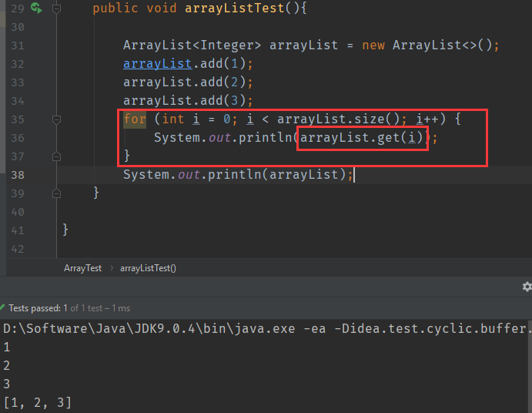Viewport: 532px width, 413px height.
Task: Click line number 35 in the gutter
Action: pos(18,119)
